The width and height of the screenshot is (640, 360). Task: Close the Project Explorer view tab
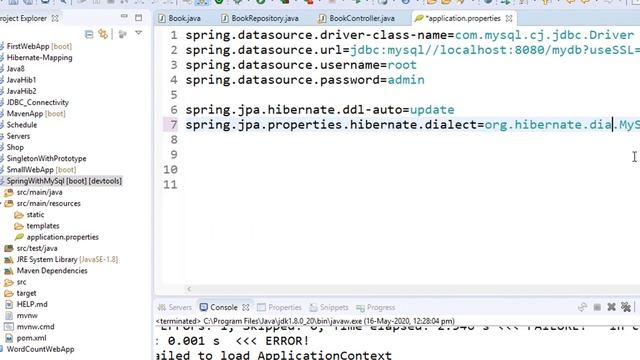[55, 18]
